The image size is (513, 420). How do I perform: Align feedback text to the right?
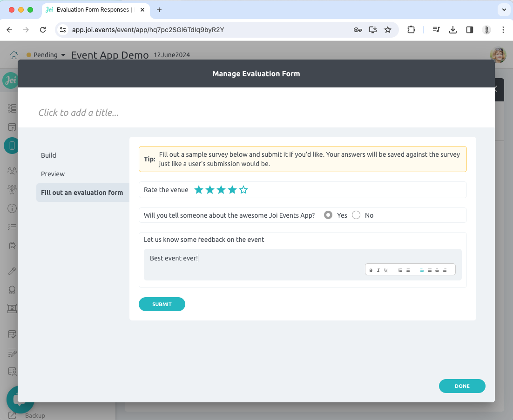pos(445,270)
